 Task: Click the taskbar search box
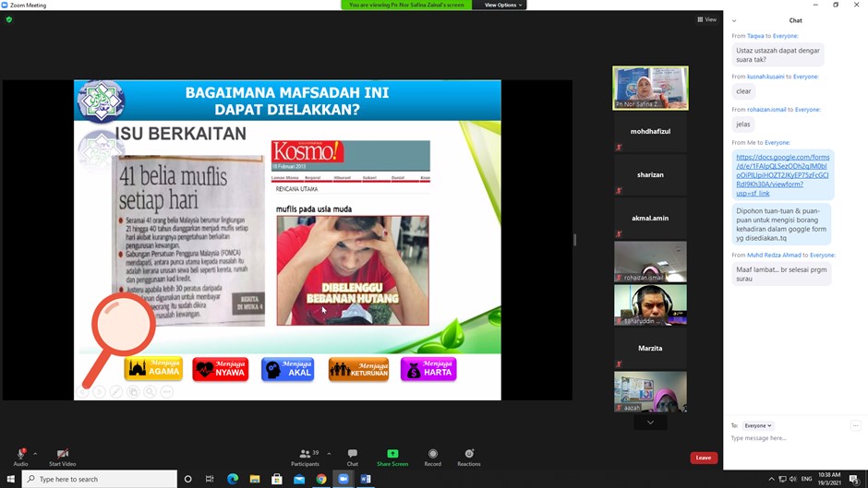tap(100, 479)
